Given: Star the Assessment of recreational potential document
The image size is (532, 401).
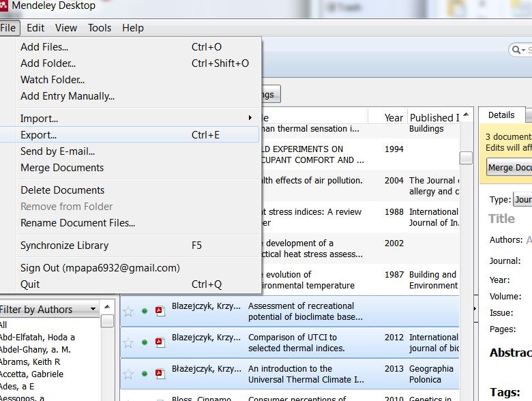Looking at the screenshot, I should 128,311.
